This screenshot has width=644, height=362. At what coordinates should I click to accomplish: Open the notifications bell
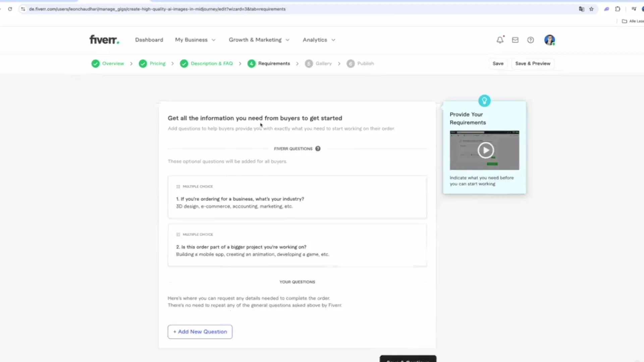(500, 40)
